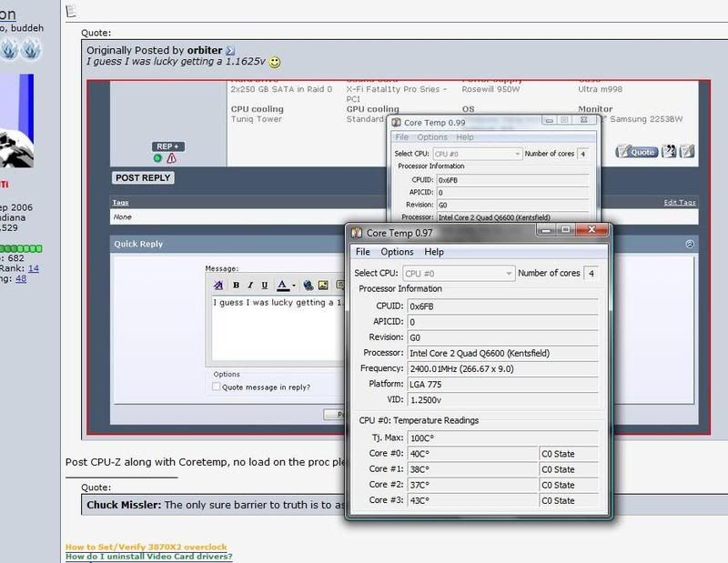Open the Select CPU dropdown in Core Temp 0.97

[x=460, y=274]
